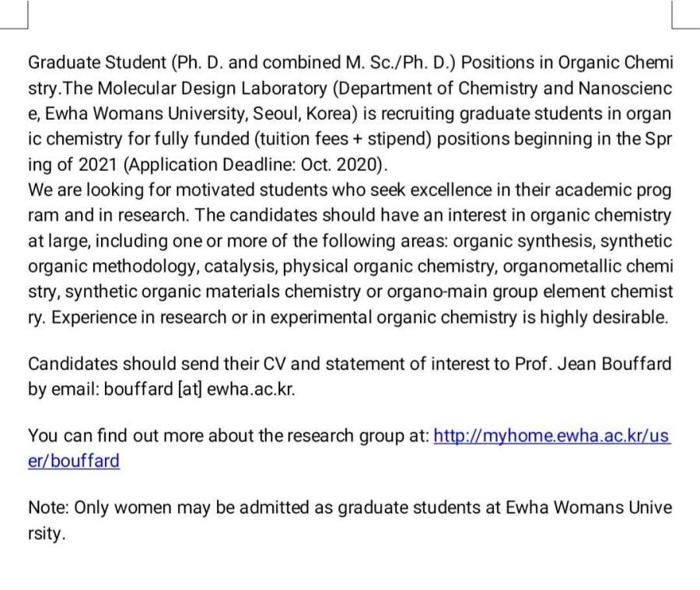Click the 'er/bouffard' link continuation

tap(74, 461)
